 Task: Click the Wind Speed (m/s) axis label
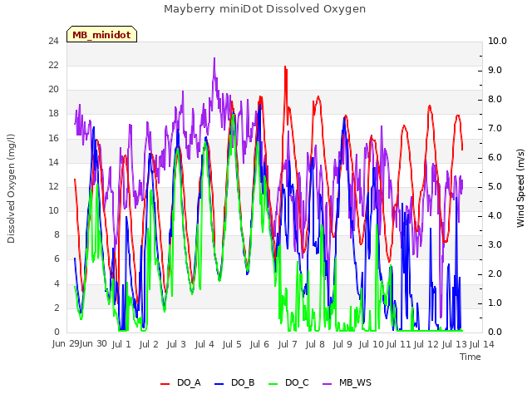520,188
